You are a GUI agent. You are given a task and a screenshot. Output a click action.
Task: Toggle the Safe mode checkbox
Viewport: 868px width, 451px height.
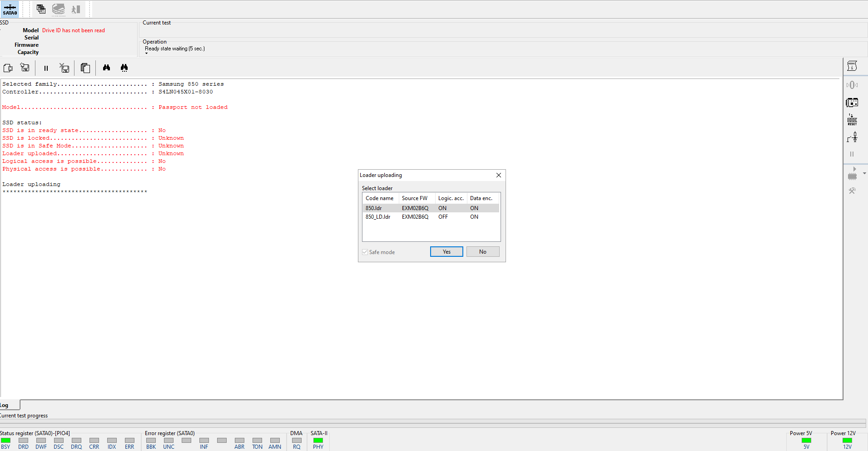[365, 252]
